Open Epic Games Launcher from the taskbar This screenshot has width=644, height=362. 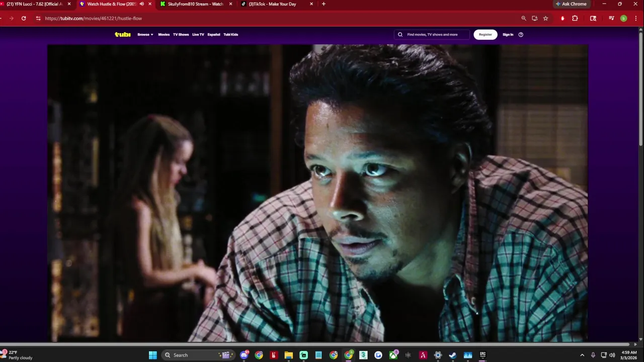[x=482, y=355]
